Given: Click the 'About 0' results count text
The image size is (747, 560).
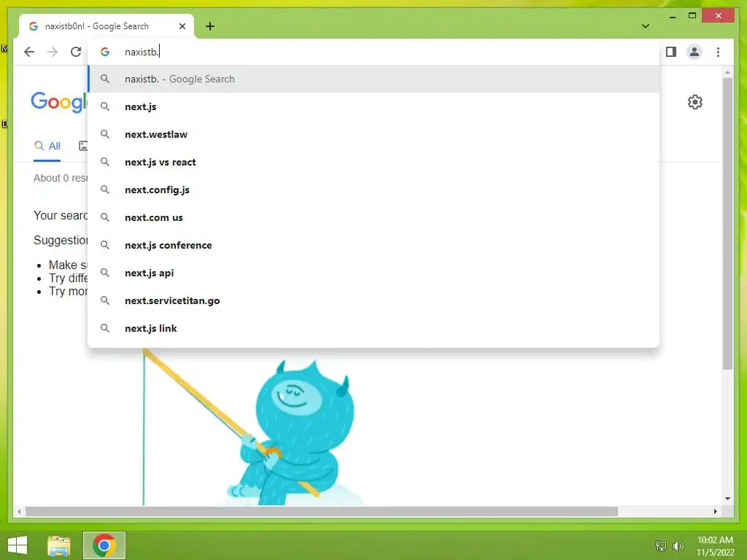Looking at the screenshot, I should (x=61, y=178).
